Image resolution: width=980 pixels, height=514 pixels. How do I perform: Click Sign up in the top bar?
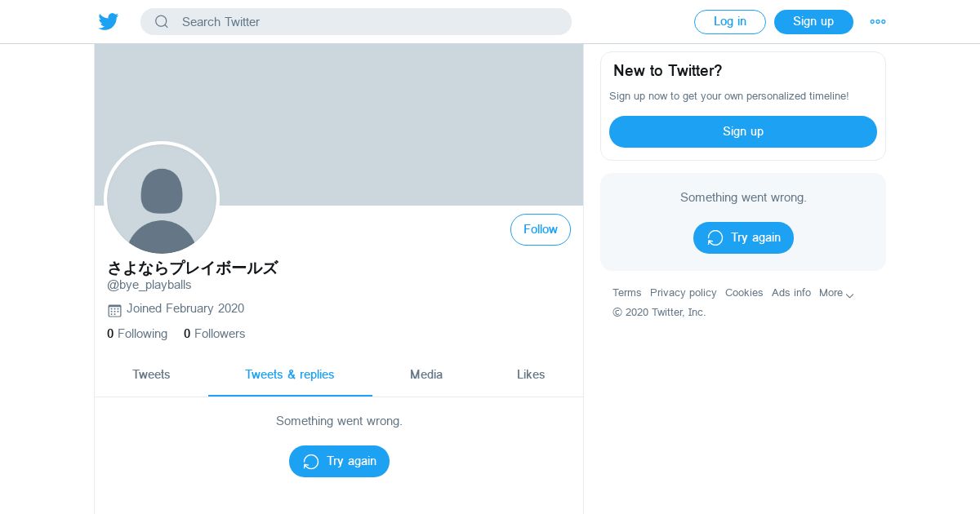813,22
